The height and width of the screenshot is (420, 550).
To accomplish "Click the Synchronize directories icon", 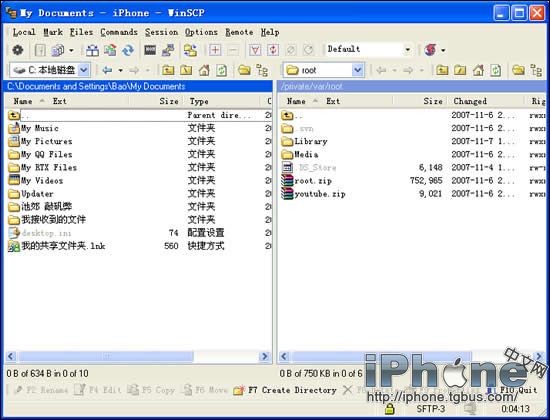I will pos(110,50).
